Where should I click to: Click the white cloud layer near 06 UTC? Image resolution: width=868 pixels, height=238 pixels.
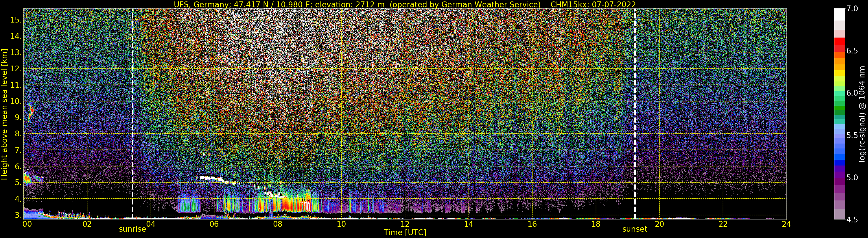point(213,178)
